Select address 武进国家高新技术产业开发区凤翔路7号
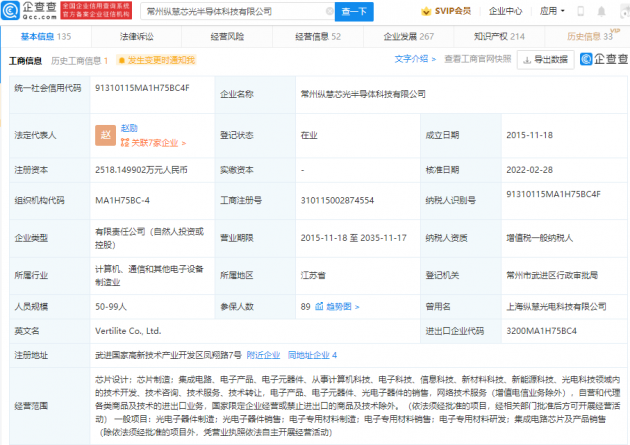The height and width of the screenshot is (445, 630). click(168, 355)
